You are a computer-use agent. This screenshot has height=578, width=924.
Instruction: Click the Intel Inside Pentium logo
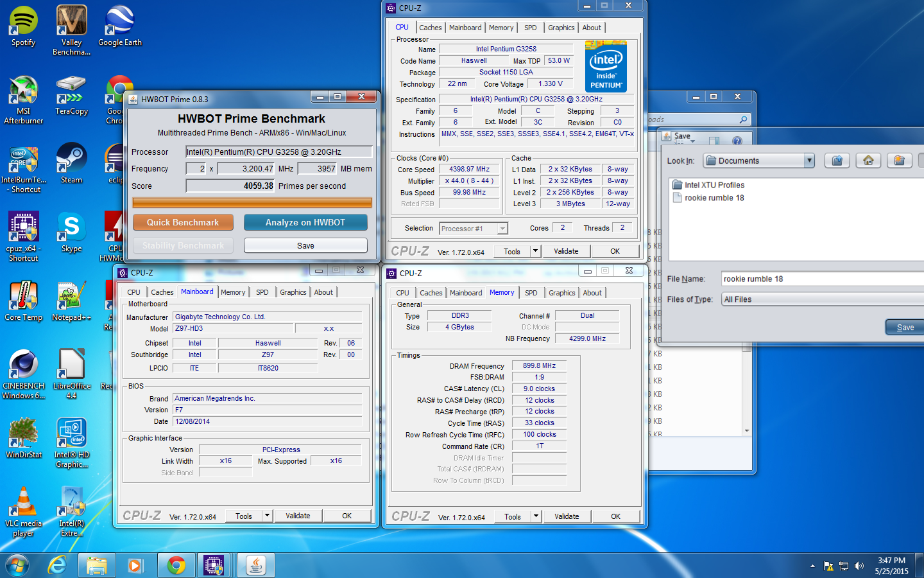[x=606, y=66]
